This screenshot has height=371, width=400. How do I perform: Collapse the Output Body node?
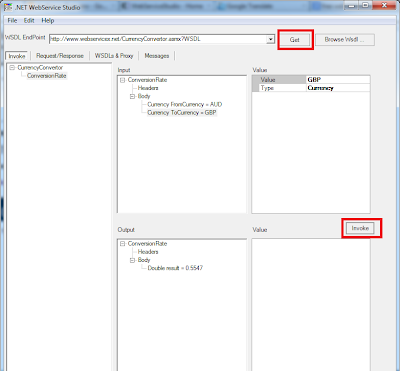[132, 260]
